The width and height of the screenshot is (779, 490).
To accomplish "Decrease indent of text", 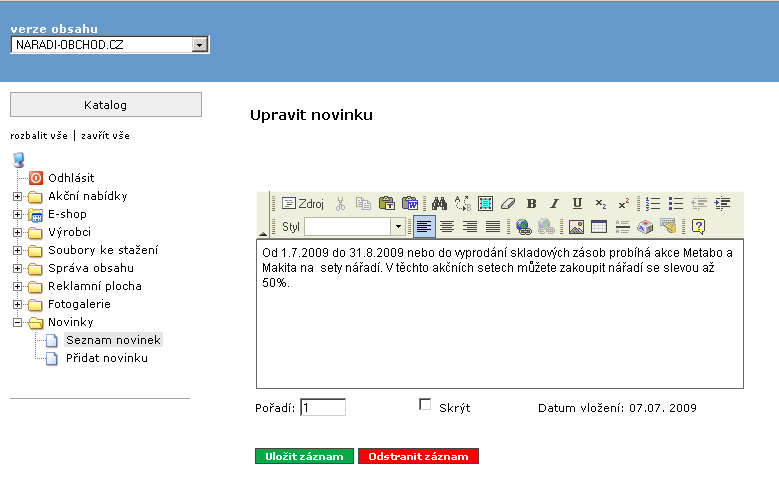I will [699, 203].
